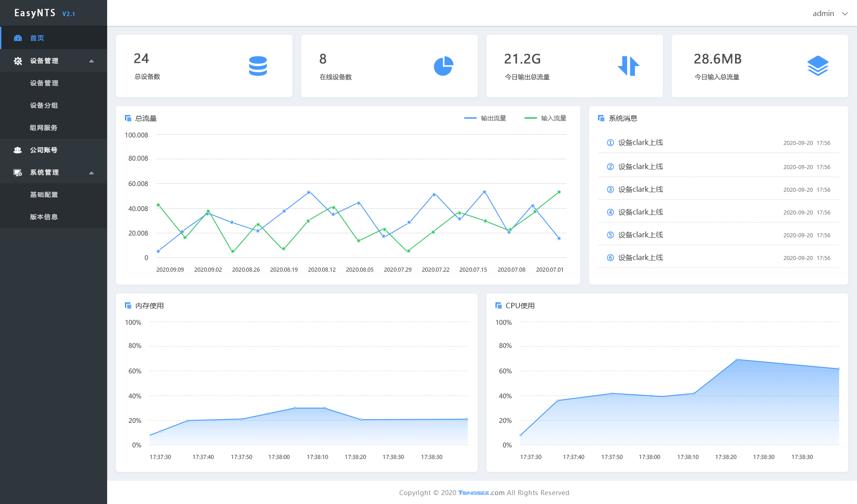
Task: Click the up-down arrows output traffic icon
Action: click(x=628, y=66)
